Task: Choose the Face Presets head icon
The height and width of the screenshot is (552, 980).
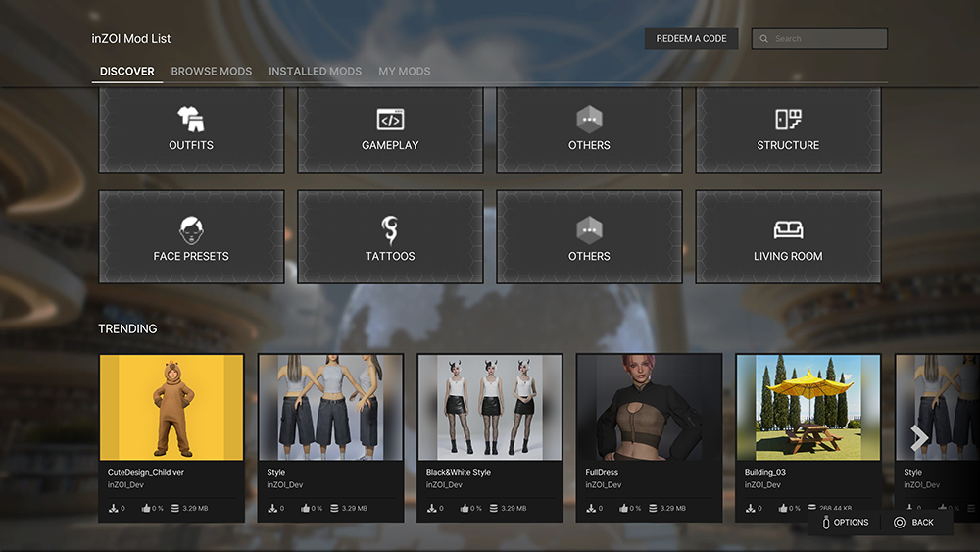Action: (x=191, y=230)
